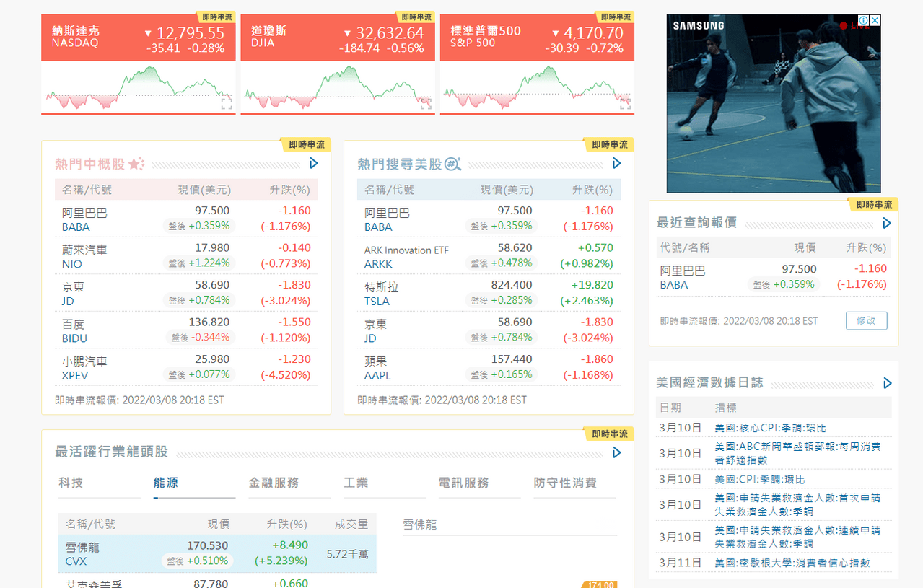The image size is (923, 588).
Task: Click arrow icon next to 最近查詢報價
Action: pos(887,224)
